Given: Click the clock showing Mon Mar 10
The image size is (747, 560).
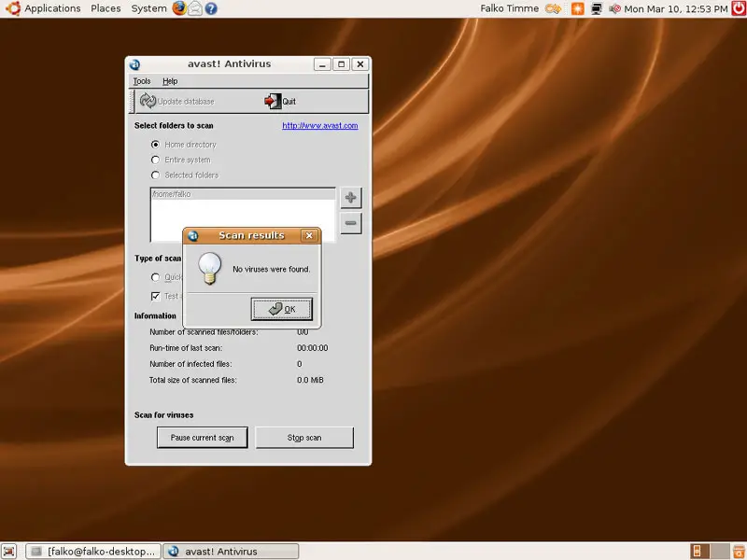Looking at the screenshot, I should 676,8.
